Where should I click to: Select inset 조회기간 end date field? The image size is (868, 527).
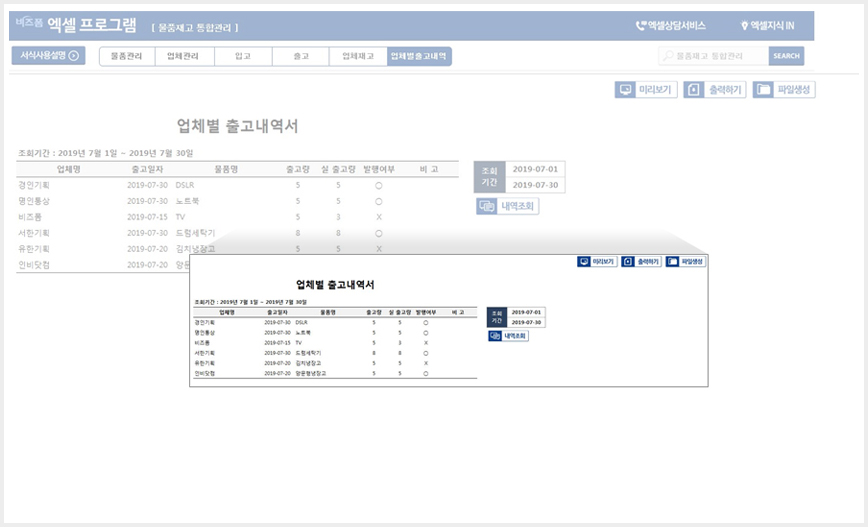[x=526, y=322]
